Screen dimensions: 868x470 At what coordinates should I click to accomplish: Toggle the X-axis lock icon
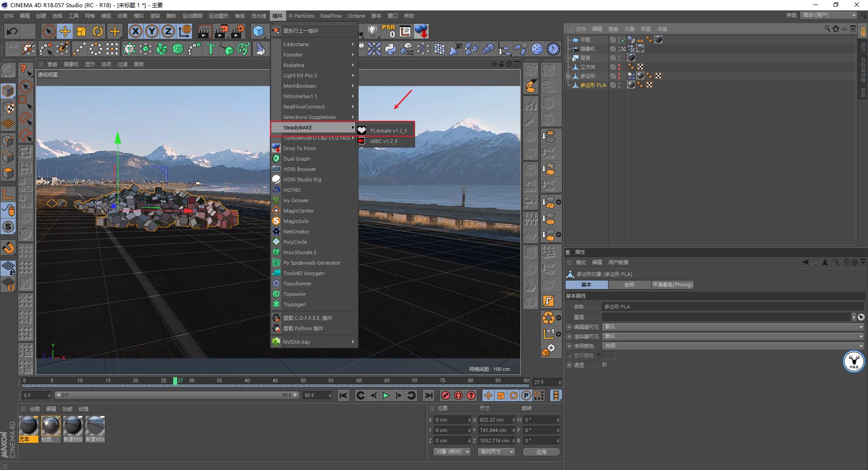(x=135, y=31)
